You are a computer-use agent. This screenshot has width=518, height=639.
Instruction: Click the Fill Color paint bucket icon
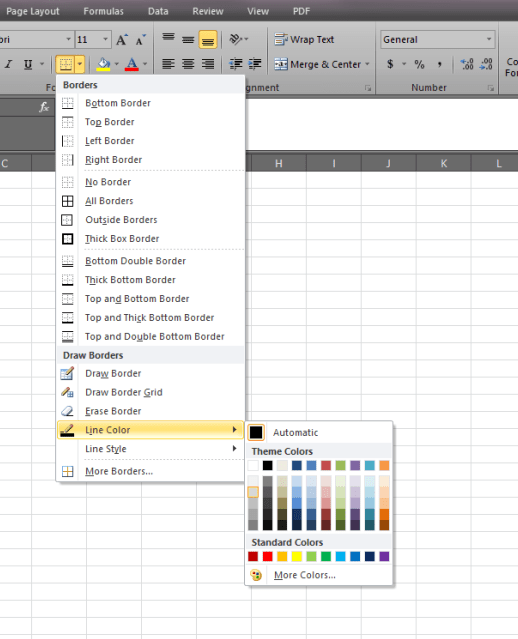point(103,64)
